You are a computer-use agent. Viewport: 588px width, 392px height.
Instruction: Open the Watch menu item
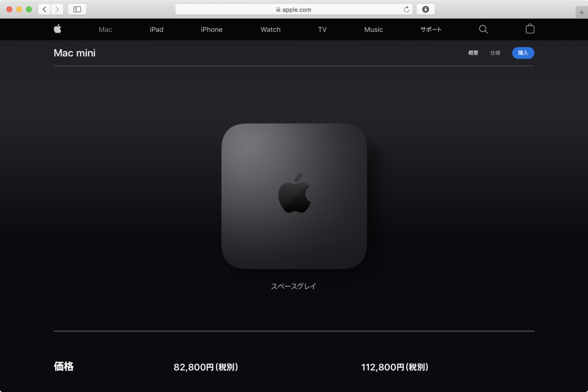tap(270, 29)
